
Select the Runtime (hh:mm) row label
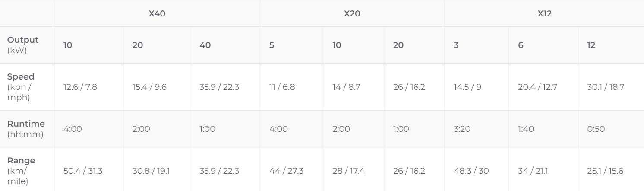tap(25, 129)
